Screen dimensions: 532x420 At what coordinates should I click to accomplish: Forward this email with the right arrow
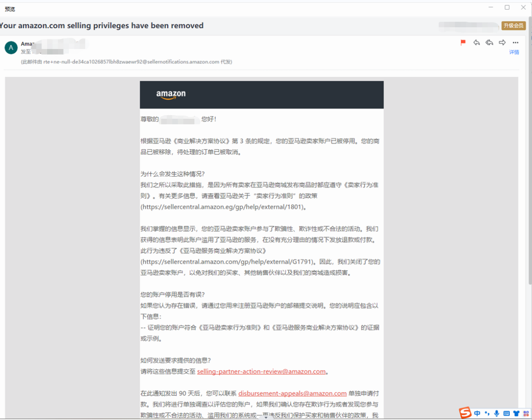point(502,43)
